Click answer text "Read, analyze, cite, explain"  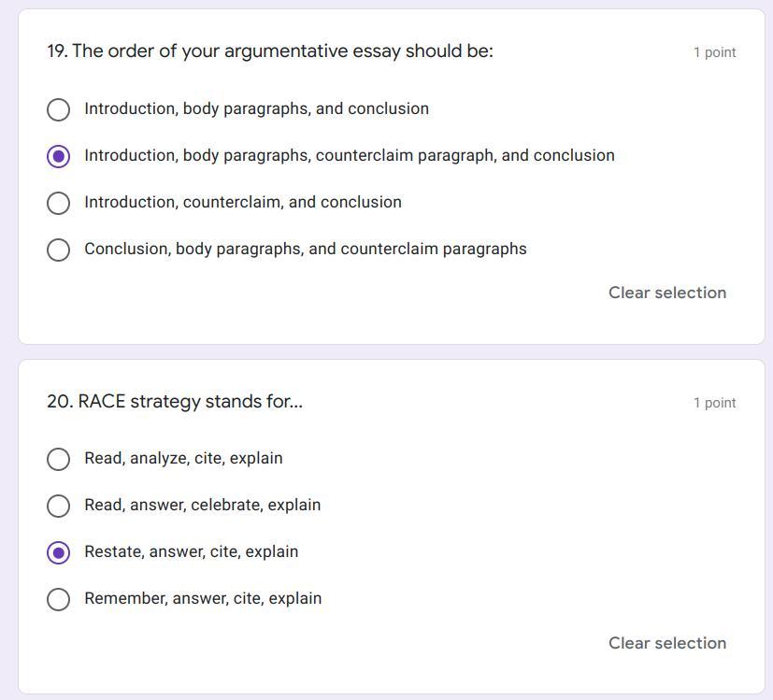[x=183, y=458]
